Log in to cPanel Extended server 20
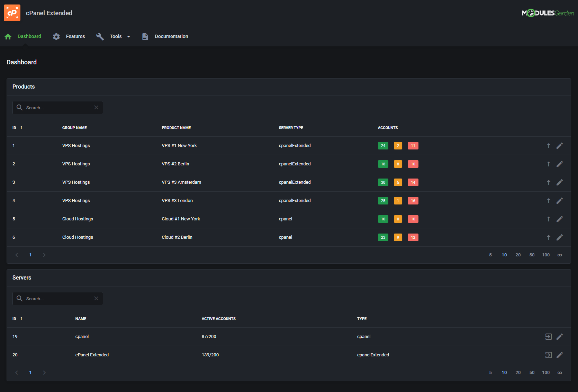The height and width of the screenshot is (392, 578). [x=549, y=355]
